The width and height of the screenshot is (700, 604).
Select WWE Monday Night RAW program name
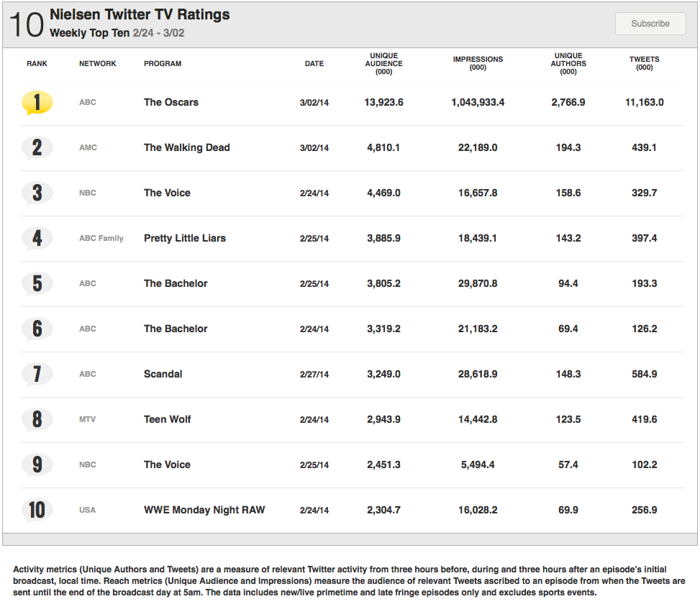pos(204,510)
